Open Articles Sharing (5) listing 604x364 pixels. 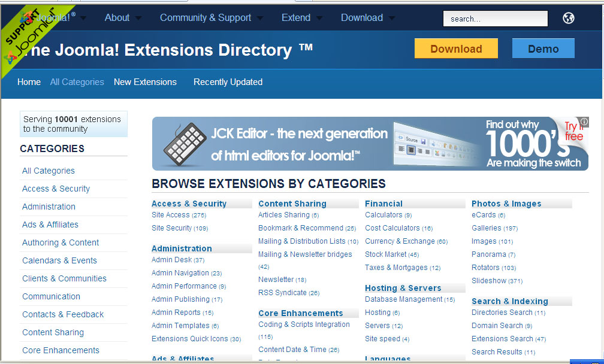289,215
